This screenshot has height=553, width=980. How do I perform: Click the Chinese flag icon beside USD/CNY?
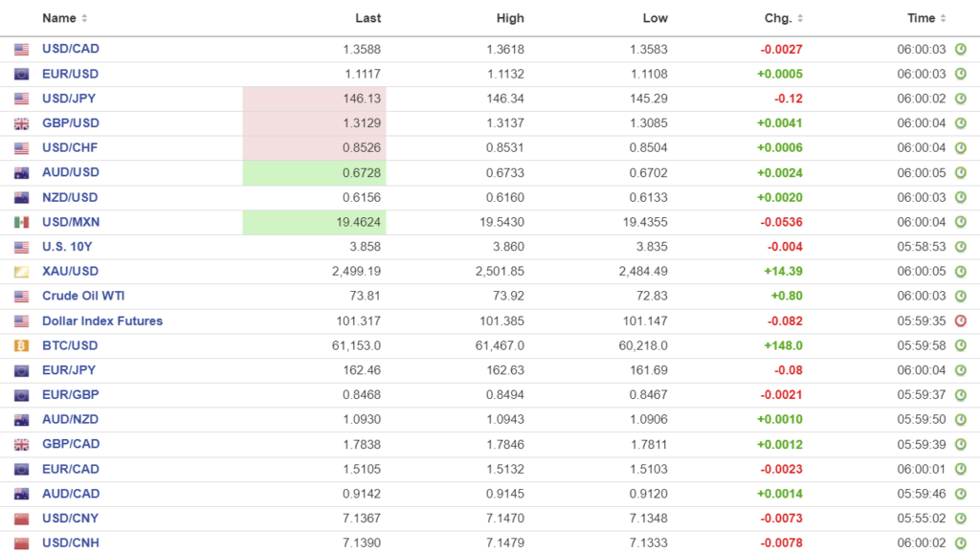(21, 519)
